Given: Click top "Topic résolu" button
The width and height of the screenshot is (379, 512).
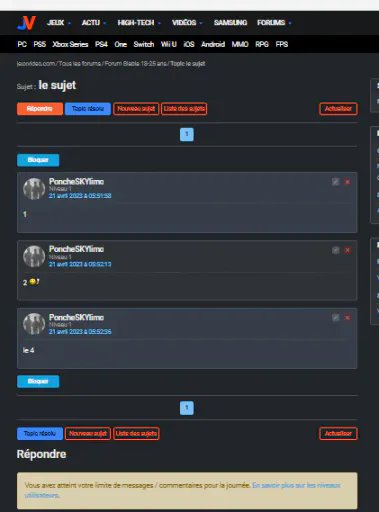Looking at the screenshot, I should [x=88, y=109].
